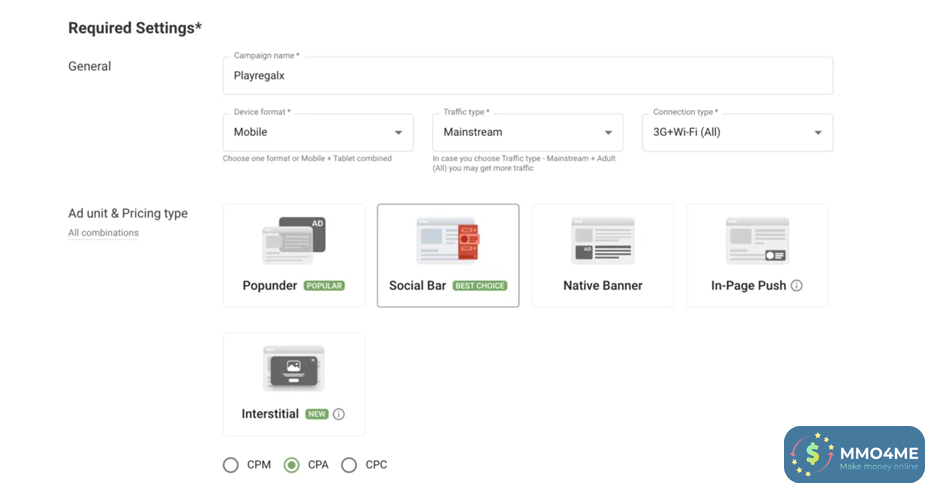The height and width of the screenshot is (492, 942).
Task: Select the CPM pricing radio button
Action: point(231,465)
